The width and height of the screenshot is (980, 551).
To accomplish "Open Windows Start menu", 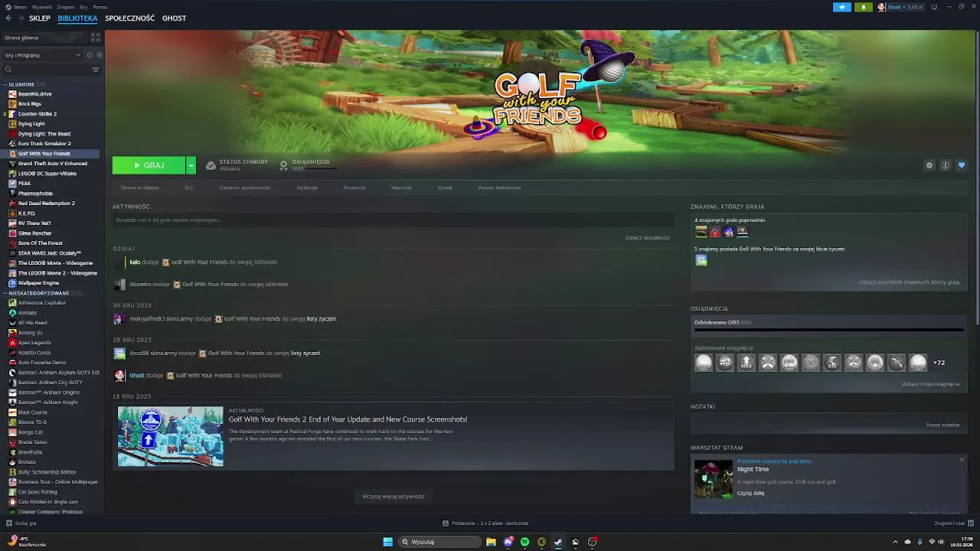I will 388,542.
